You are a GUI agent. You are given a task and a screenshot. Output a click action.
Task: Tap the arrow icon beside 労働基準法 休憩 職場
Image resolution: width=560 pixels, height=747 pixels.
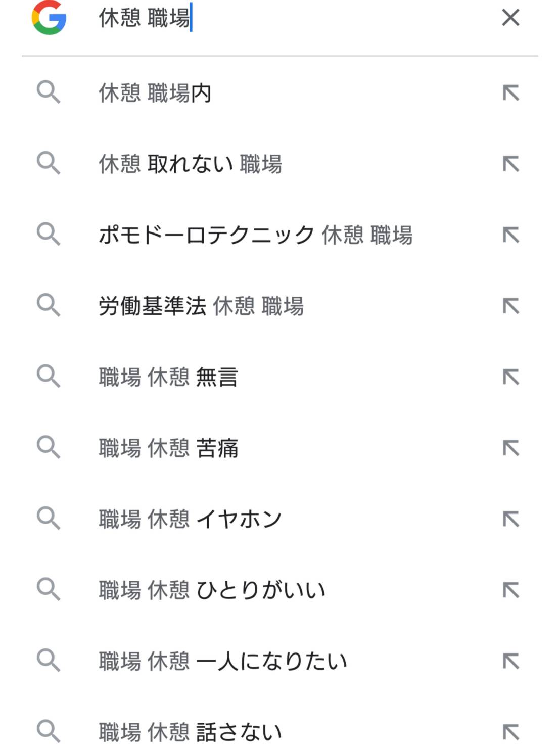tap(510, 306)
